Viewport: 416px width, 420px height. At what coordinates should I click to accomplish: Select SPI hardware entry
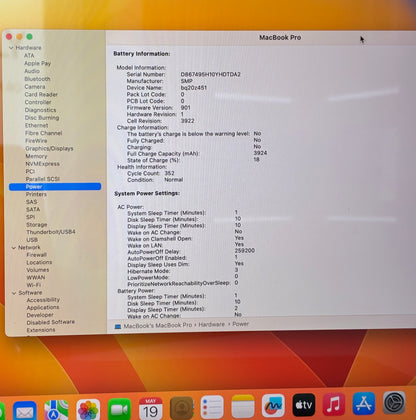[x=31, y=217]
